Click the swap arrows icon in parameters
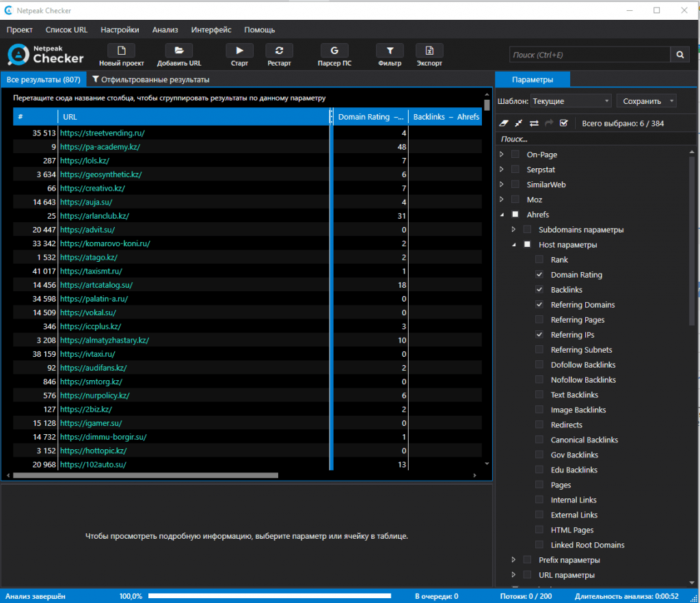This screenshot has height=603, width=700. click(534, 123)
